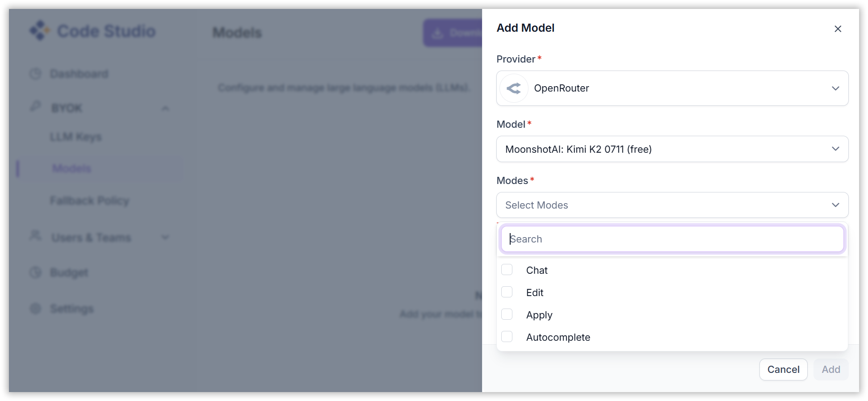Expand the Model dropdown chevron
The height and width of the screenshot is (401, 868).
click(x=835, y=149)
